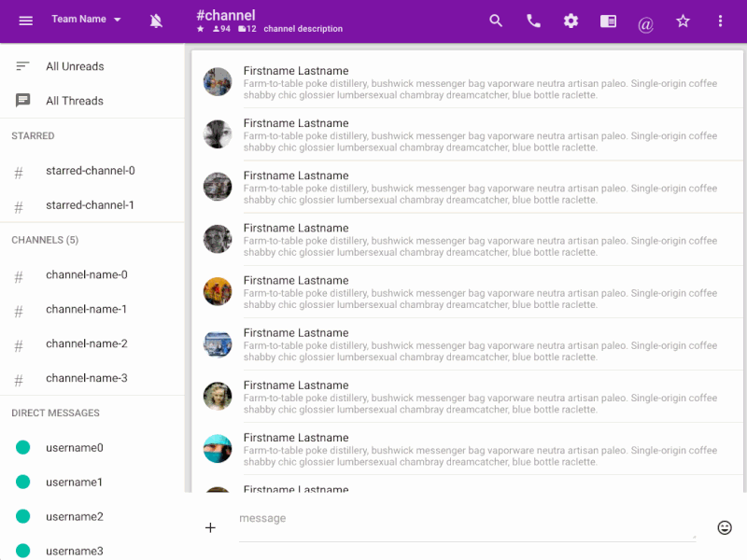
Task: Expand the STARRED section header
Action: pyautogui.click(x=33, y=135)
